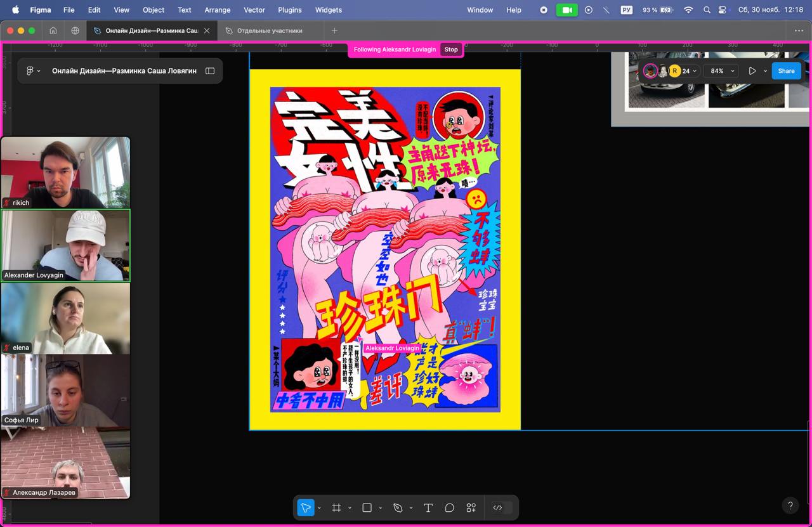Switch the РУ keyboard input source
Image resolution: width=812 pixels, height=527 pixels.
coord(627,10)
